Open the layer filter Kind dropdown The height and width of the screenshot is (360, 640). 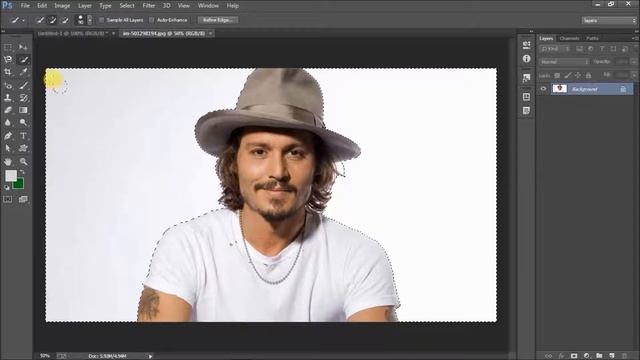[555, 49]
